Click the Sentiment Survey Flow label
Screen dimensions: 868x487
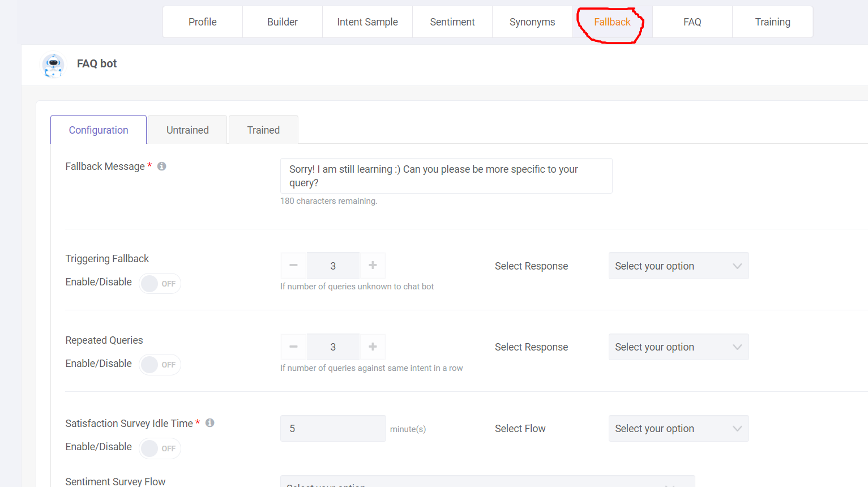tap(116, 481)
